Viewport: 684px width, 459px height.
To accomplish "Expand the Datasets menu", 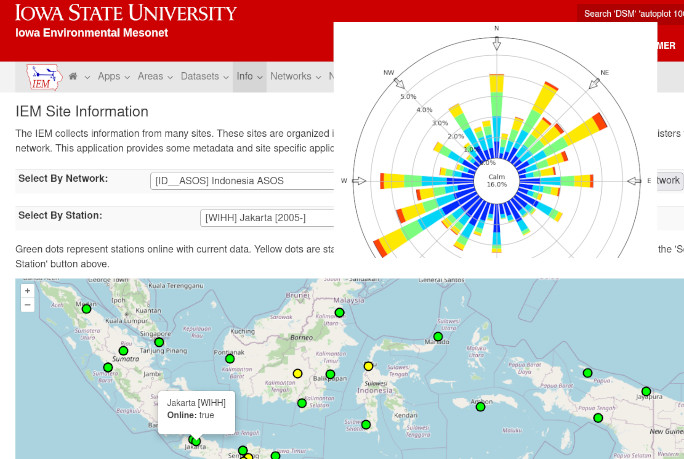I will tap(205, 77).
